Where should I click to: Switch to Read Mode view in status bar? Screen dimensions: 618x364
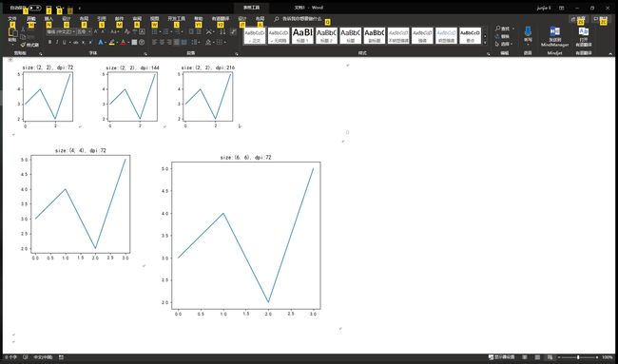click(524, 357)
